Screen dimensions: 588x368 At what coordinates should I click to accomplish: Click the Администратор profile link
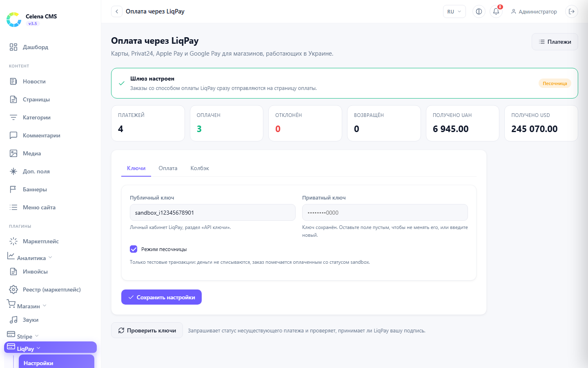534,11
